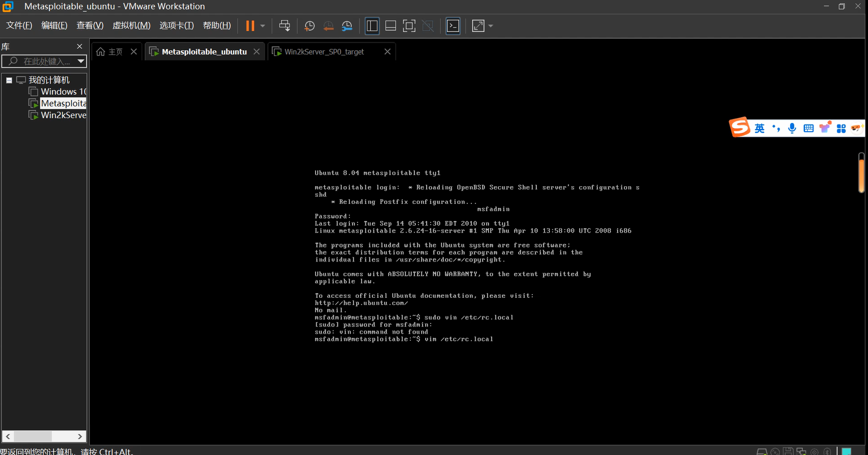Toggle Sogou punctuation mode icon
Viewport: 868px width, 455px height.
pos(776,128)
